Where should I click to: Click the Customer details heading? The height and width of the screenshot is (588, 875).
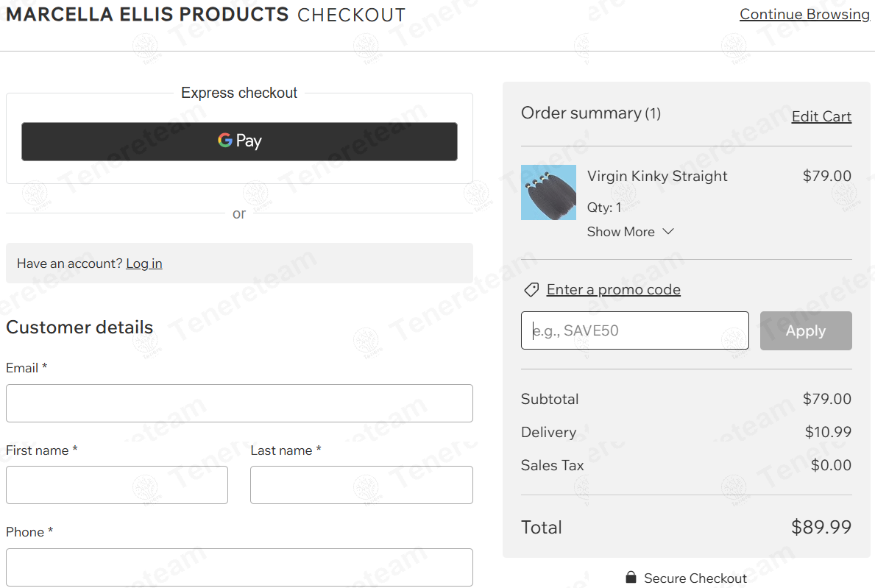click(79, 327)
